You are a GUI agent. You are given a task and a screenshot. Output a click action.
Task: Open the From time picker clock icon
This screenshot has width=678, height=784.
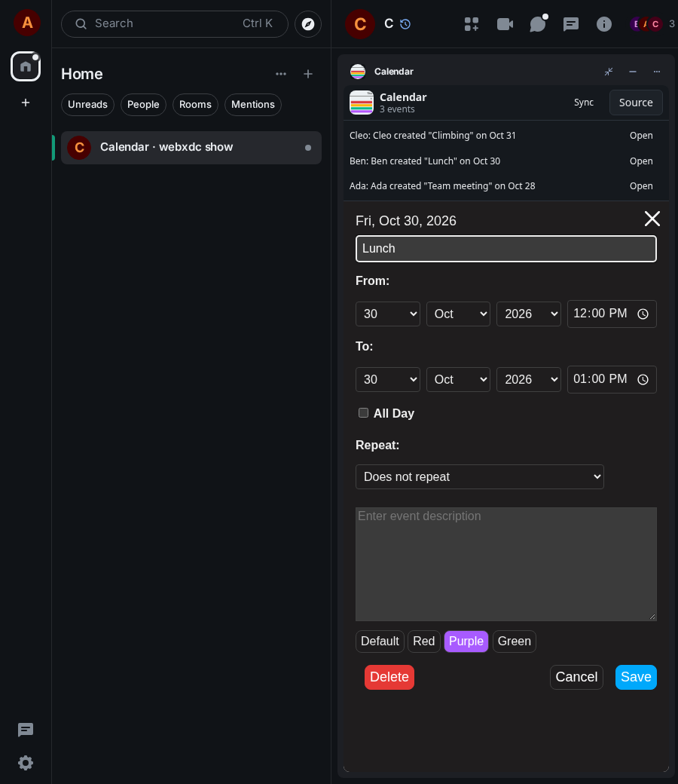(643, 314)
